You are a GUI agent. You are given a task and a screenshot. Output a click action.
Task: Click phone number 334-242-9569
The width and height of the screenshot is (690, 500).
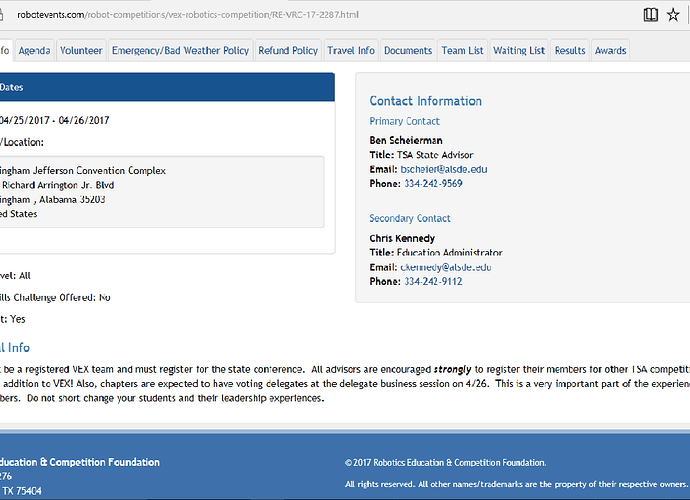[433, 184]
